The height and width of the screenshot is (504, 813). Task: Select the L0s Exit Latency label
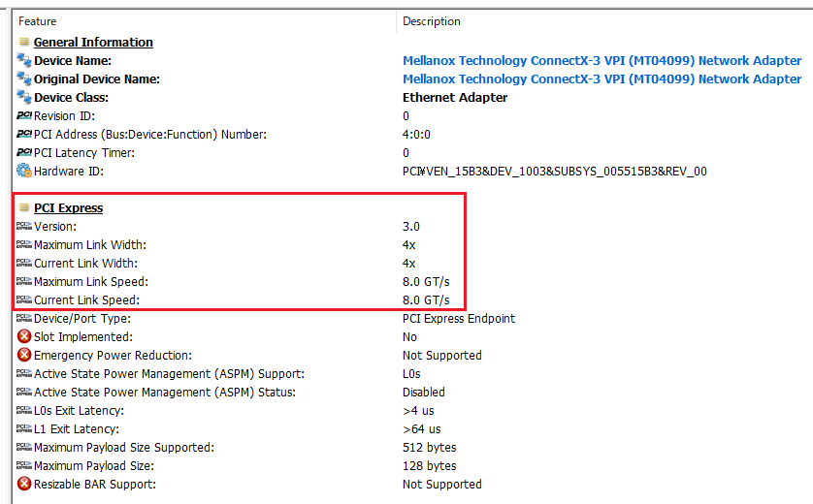79,411
